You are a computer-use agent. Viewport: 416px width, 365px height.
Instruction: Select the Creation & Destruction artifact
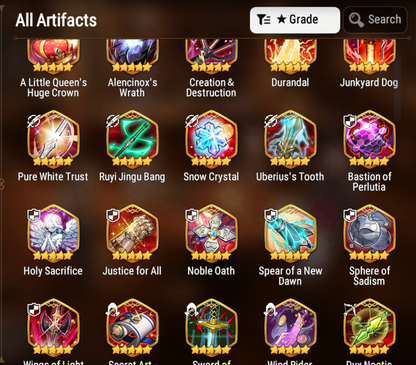click(x=211, y=55)
